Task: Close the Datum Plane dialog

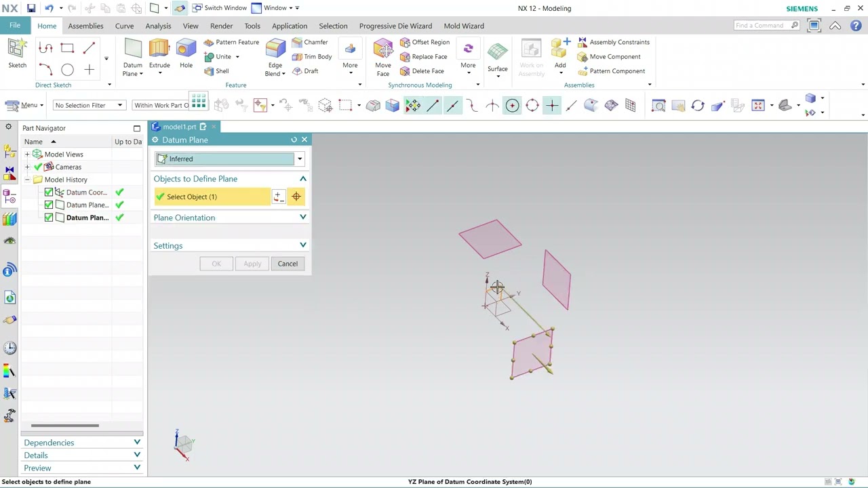Action: (304, 140)
